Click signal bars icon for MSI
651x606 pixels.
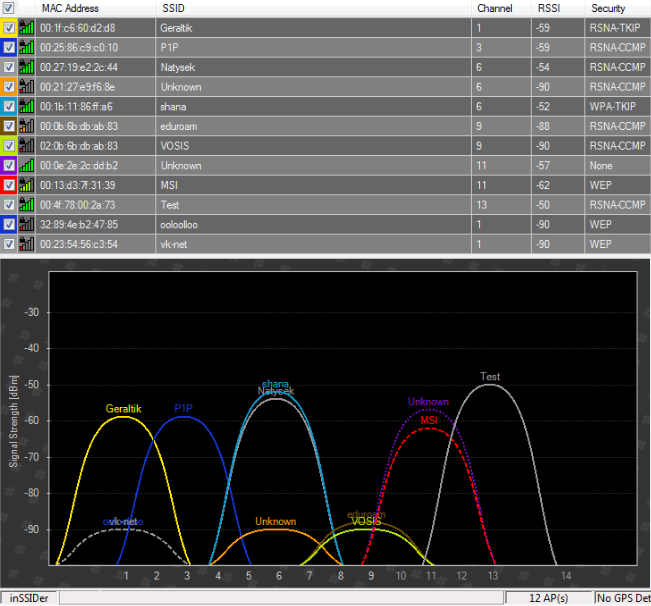27,185
